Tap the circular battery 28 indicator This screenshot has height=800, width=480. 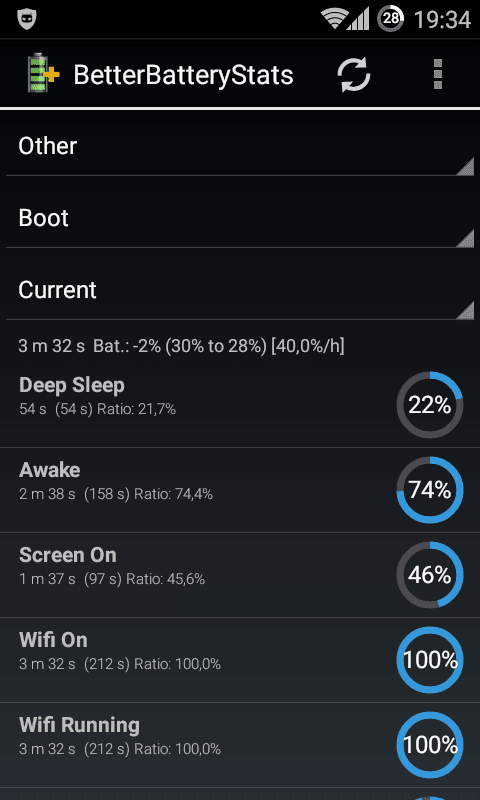[x=390, y=20]
